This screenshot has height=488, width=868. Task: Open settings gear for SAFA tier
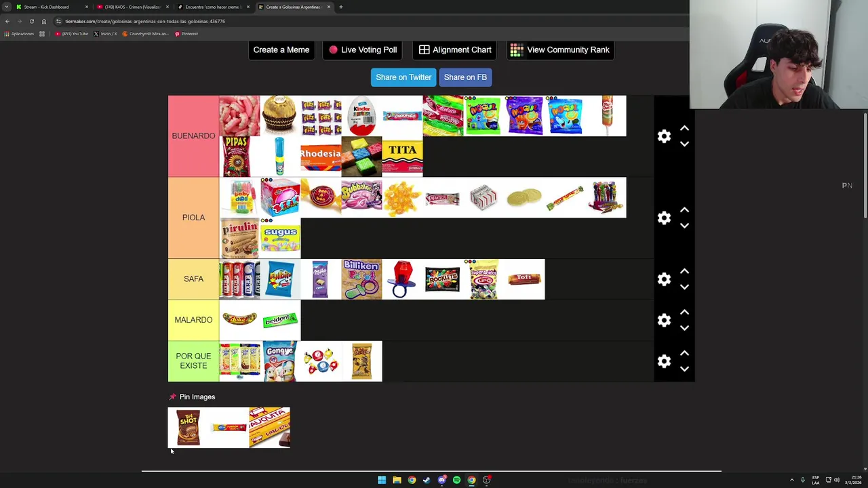click(x=664, y=279)
